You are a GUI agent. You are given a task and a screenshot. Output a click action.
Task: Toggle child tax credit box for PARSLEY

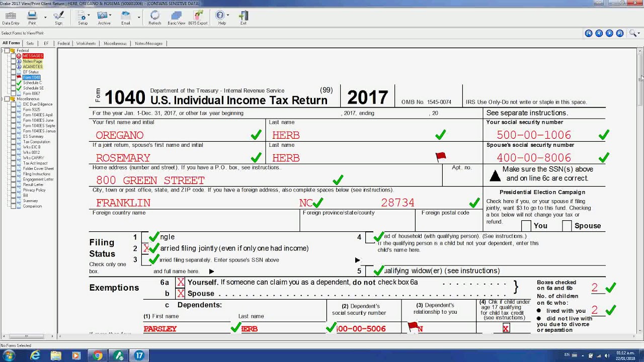point(506,328)
